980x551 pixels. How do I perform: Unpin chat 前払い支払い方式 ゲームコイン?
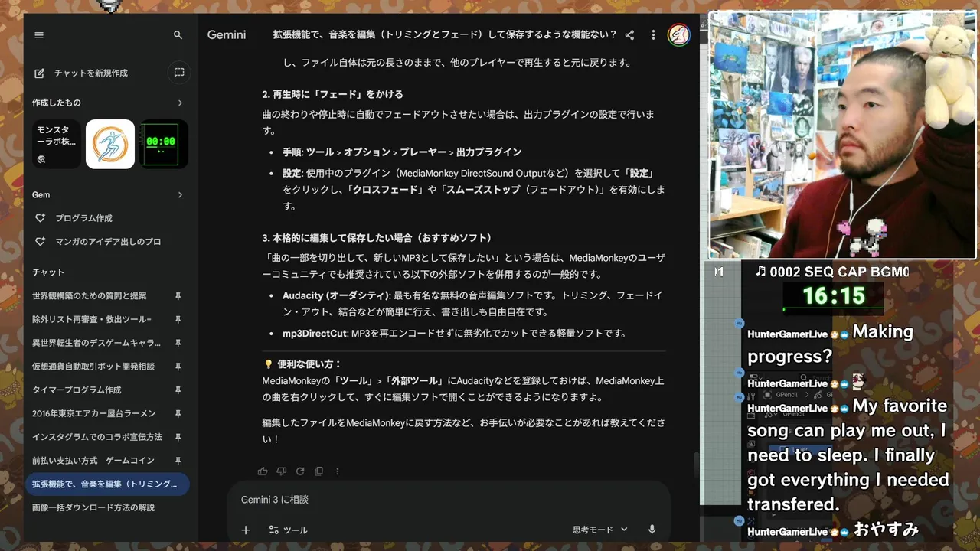click(x=178, y=461)
